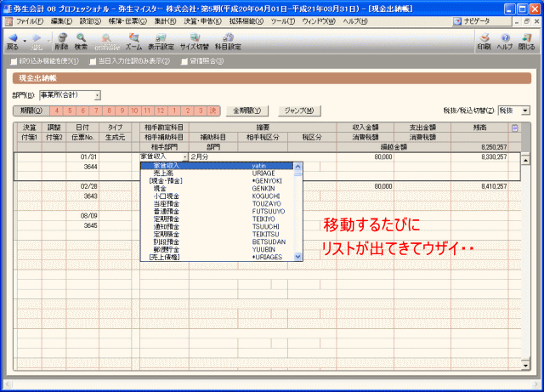Screen dimensions: 544x392
Task: Toggle 絞り込み機能を使う checkbox
Action: pyautogui.click(x=14, y=61)
